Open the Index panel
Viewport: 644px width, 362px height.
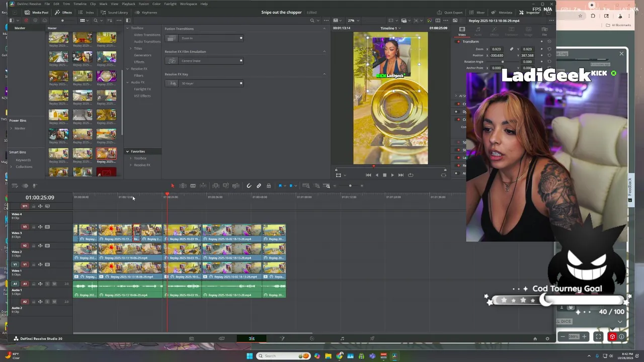click(x=87, y=12)
